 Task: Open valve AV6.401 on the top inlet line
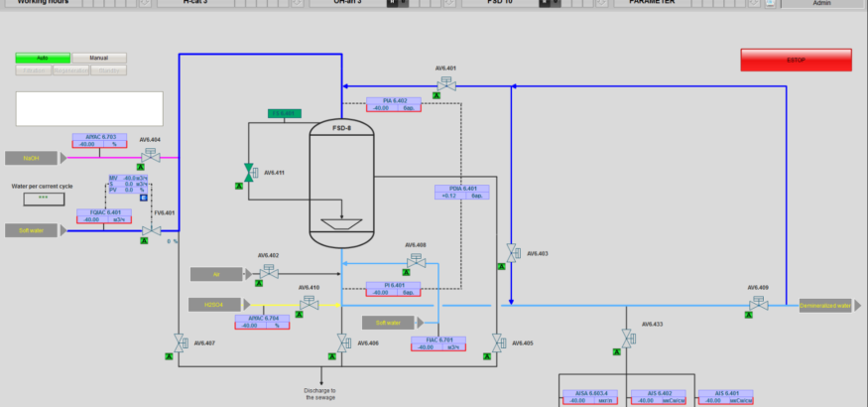coord(446,84)
